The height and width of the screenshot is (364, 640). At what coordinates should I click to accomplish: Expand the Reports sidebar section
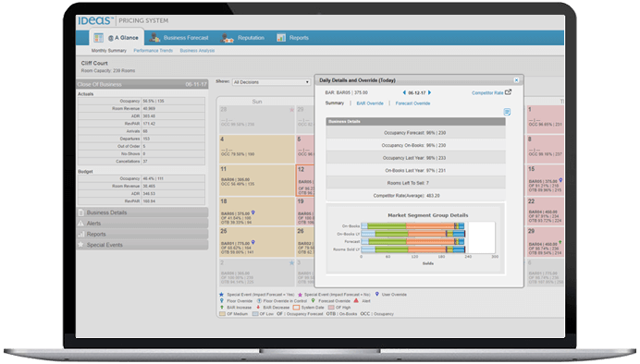[x=142, y=234]
